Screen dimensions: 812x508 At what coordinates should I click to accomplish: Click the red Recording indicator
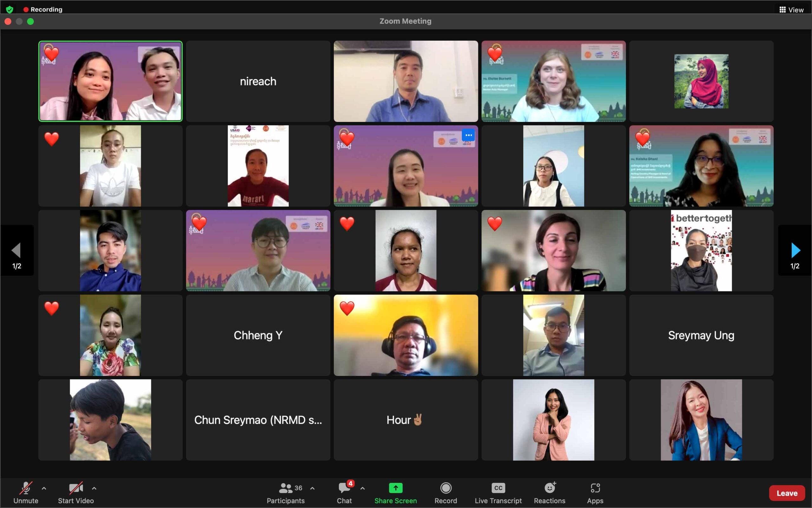pos(43,10)
